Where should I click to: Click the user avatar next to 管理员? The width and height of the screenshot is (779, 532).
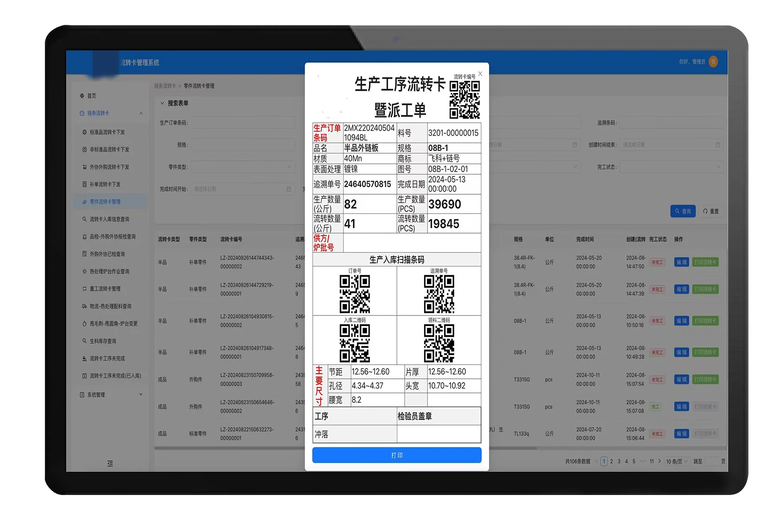pyautogui.click(x=713, y=62)
